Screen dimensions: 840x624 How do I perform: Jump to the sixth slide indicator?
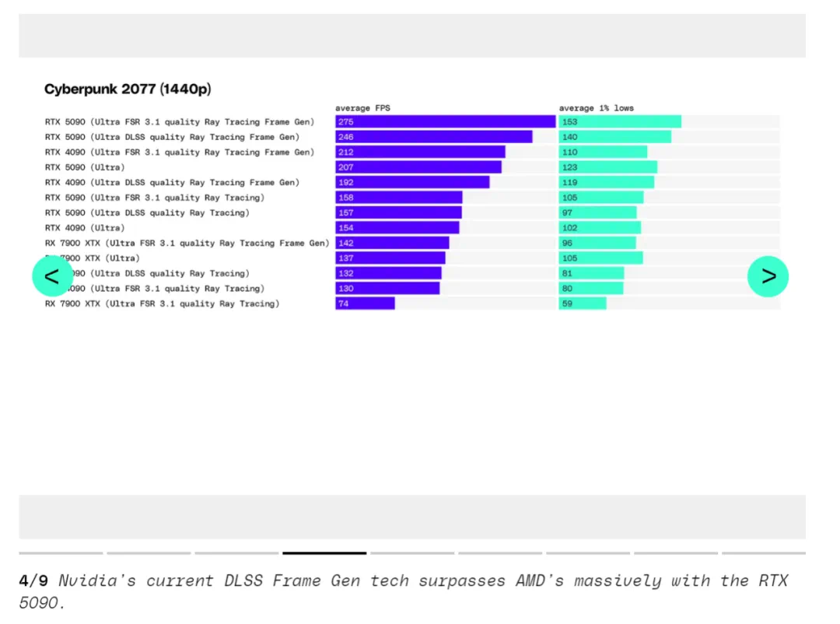(x=500, y=553)
